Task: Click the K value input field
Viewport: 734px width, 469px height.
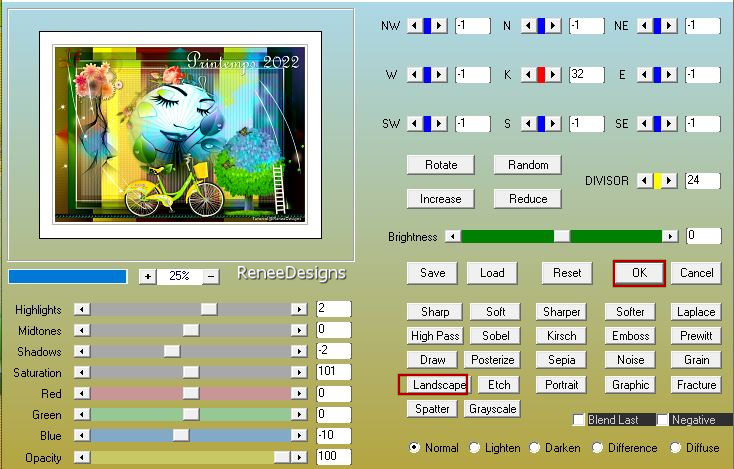Action: tap(587, 74)
